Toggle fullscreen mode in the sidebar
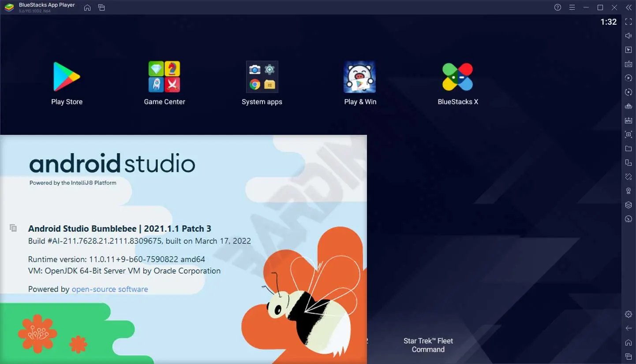 click(x=629, y=22)
